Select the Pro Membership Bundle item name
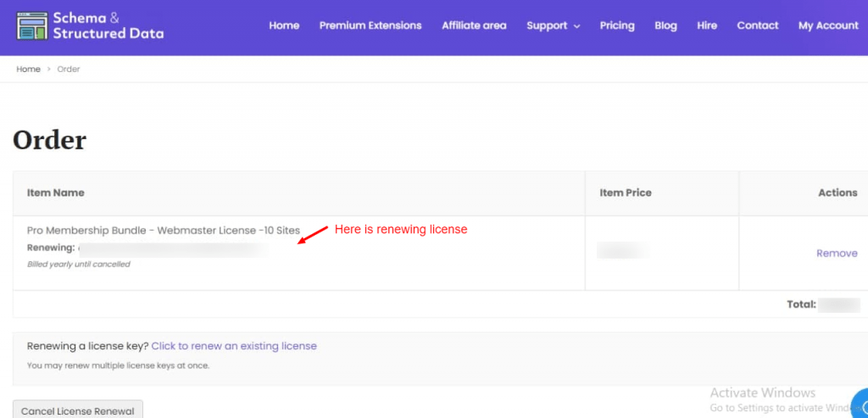 [164, 231]
